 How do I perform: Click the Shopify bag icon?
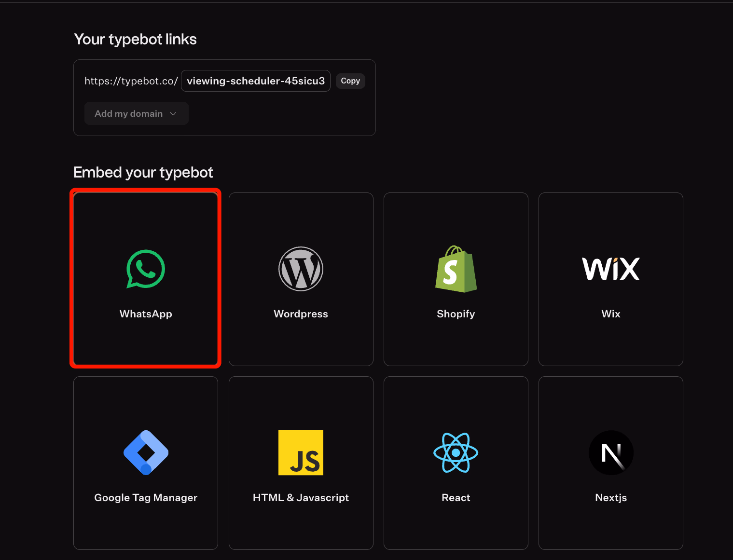tap(456, 269)
